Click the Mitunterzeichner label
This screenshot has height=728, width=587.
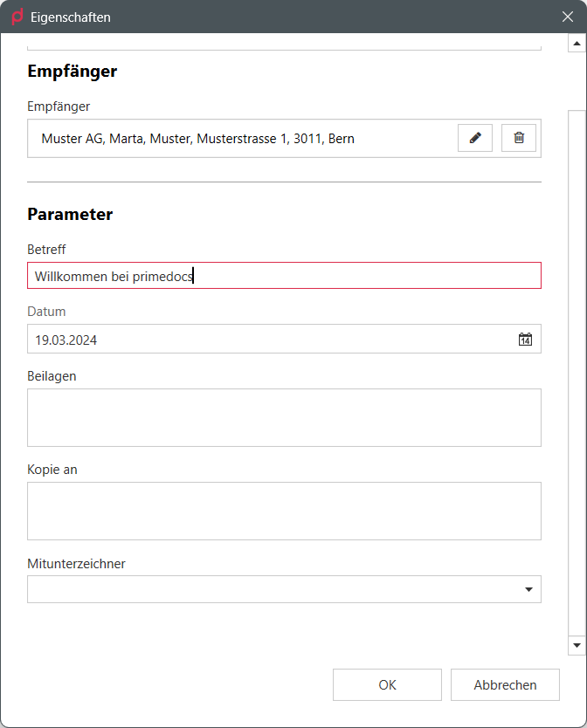(76, 564)
